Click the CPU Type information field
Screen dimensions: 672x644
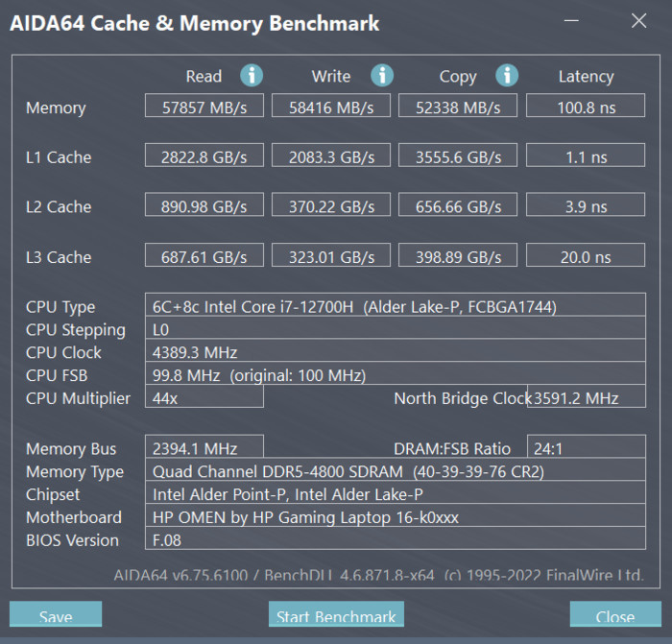396,304
